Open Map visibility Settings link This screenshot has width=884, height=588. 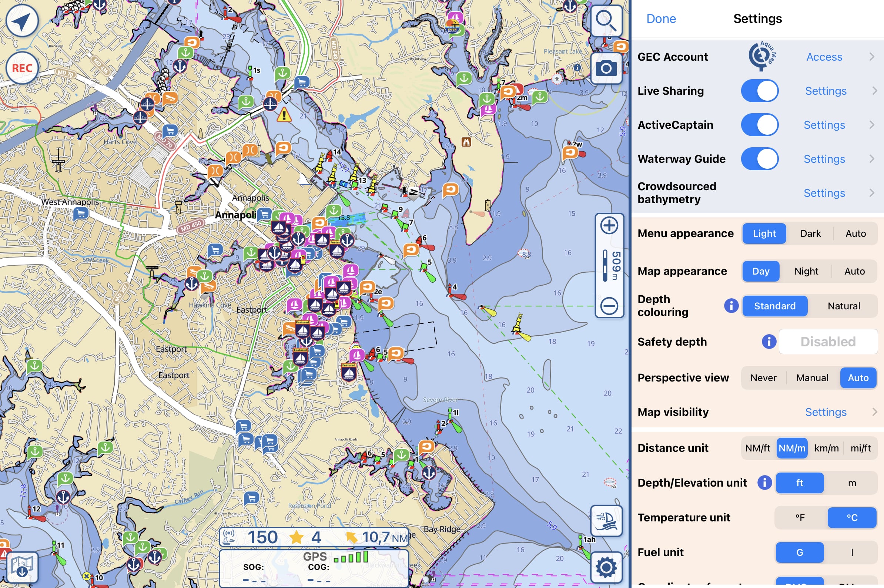(826, 412)
